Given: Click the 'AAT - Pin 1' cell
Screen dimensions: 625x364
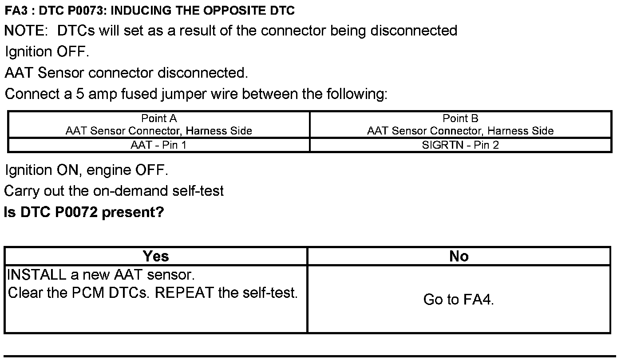Looking at the screenshot, I should 159,145.
